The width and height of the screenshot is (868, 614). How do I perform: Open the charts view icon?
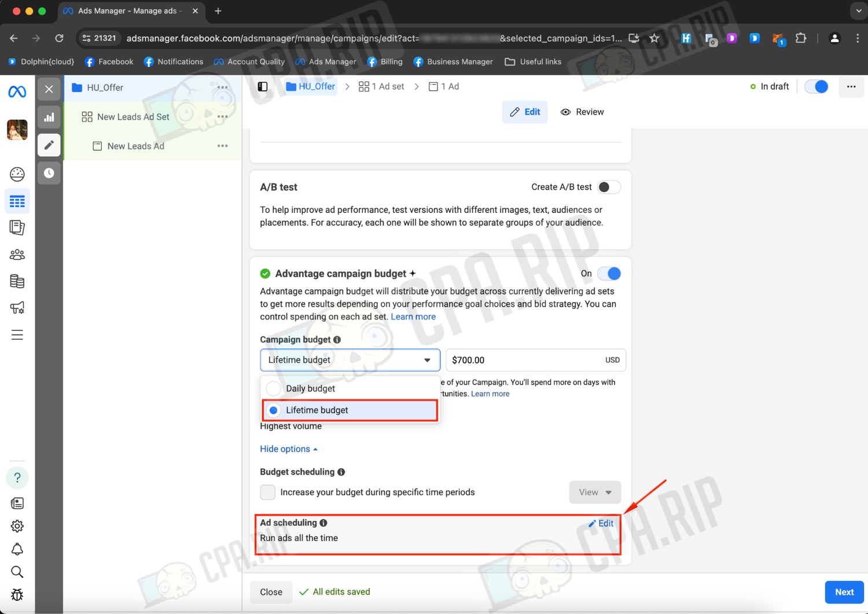click(x=49, y=117)
